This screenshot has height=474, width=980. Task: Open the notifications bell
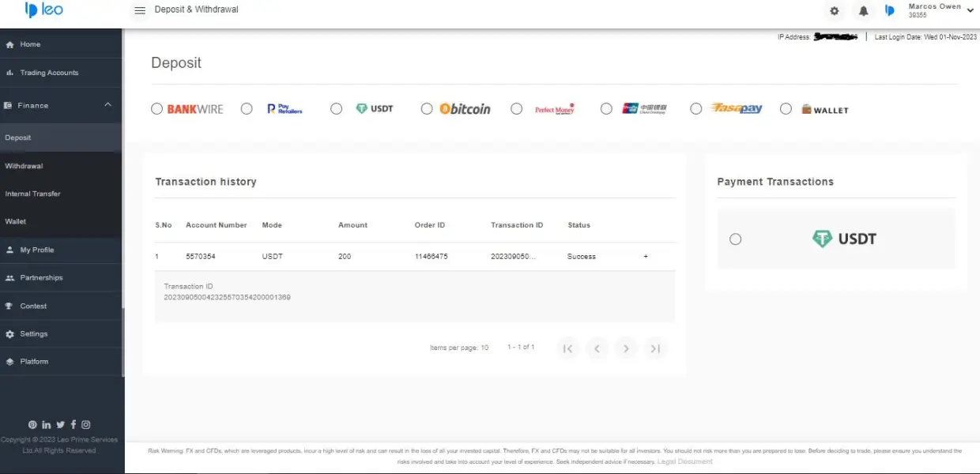pyautogui.click(x=864, y=11)
